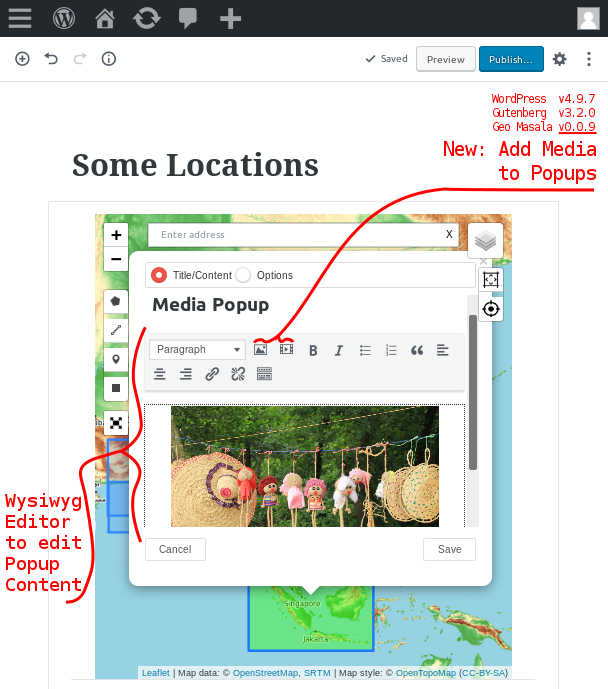Open the WordPress hamburger menu

(19, 18)
